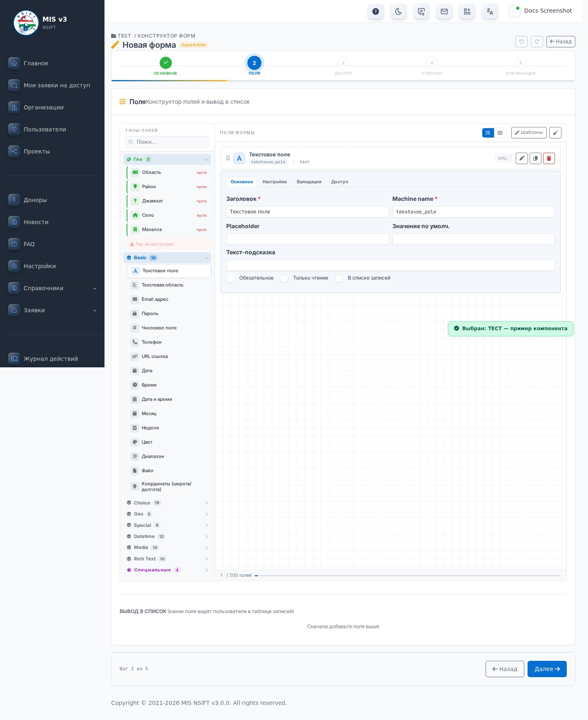This screenshot has height=720, width=588.
Task: Check the Обязательное checkbox
Action: click(230, 278)
